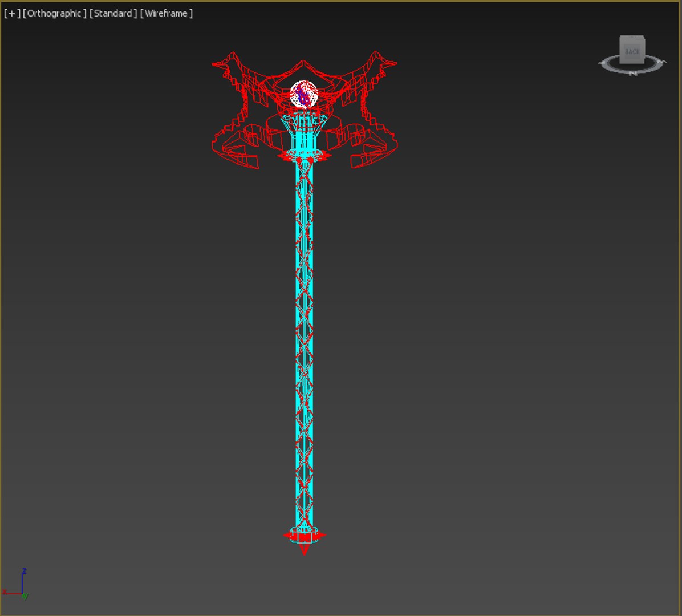This screenshot has height=616, width=682.
Task: Click the N marker on ViewCube compass
Action: tap(633, 73)
